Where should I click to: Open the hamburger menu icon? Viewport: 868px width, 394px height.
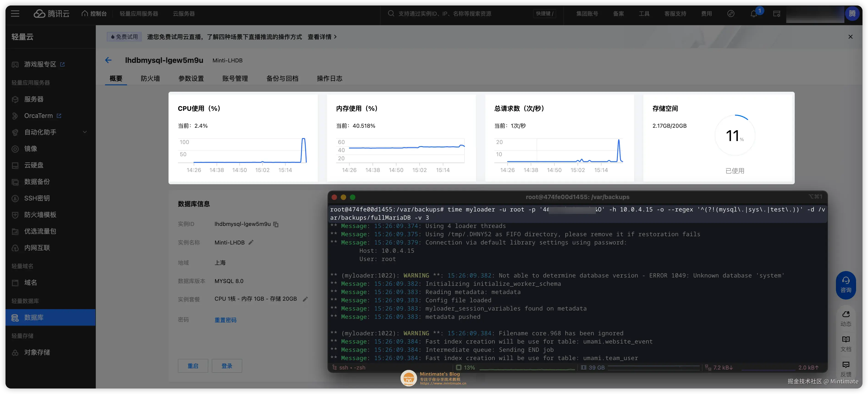click(x=15, y=14)
